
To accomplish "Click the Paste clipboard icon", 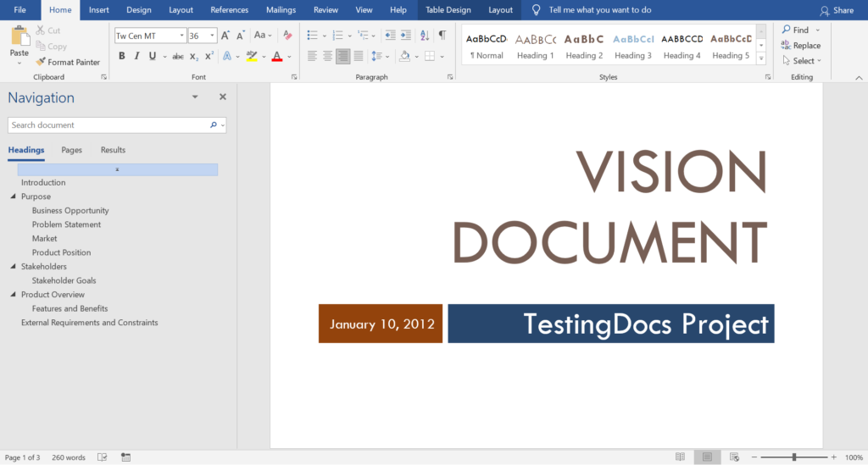I will pyautogui.click(x=19, y=36).
